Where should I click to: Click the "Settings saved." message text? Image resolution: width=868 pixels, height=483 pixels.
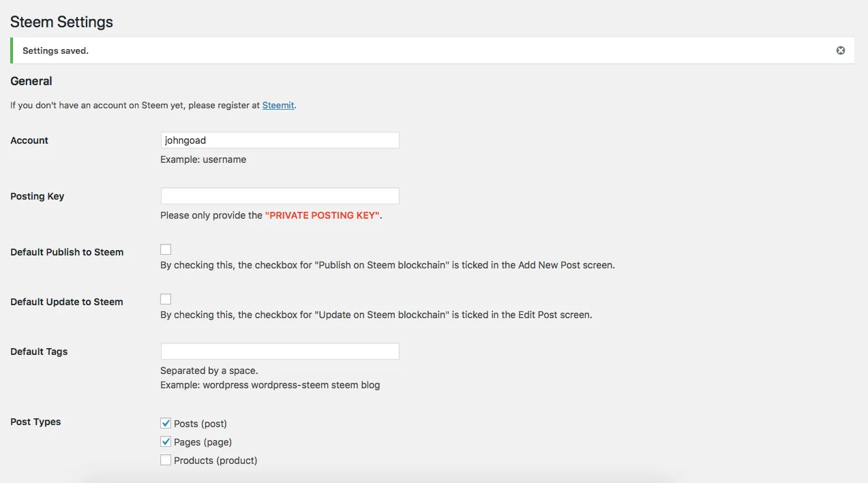coord(55,51)
